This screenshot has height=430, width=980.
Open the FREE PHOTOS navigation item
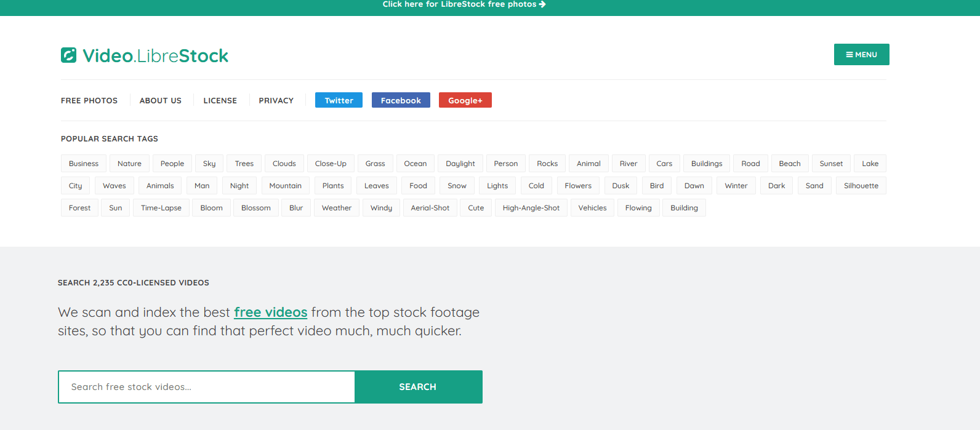(89, 100)
